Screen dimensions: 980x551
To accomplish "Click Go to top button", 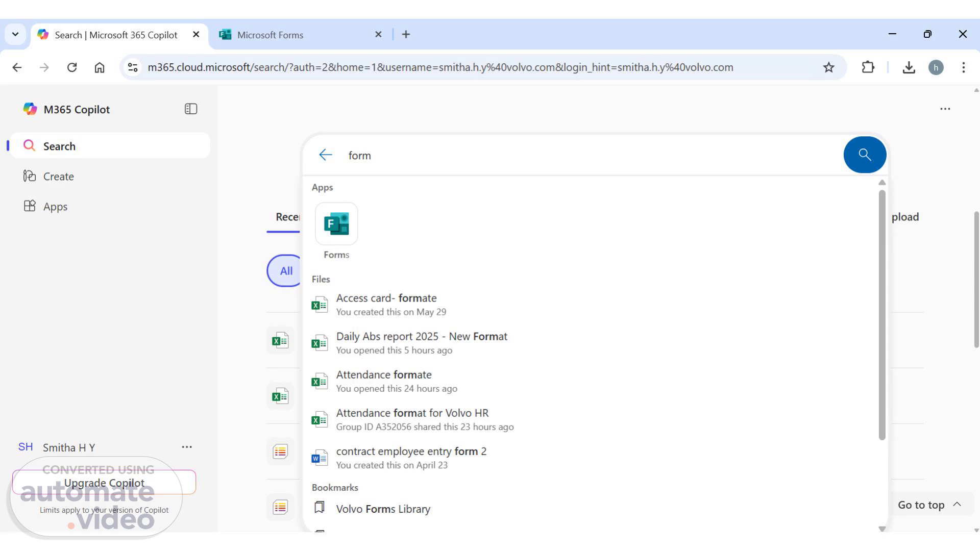I will [930, 505].
